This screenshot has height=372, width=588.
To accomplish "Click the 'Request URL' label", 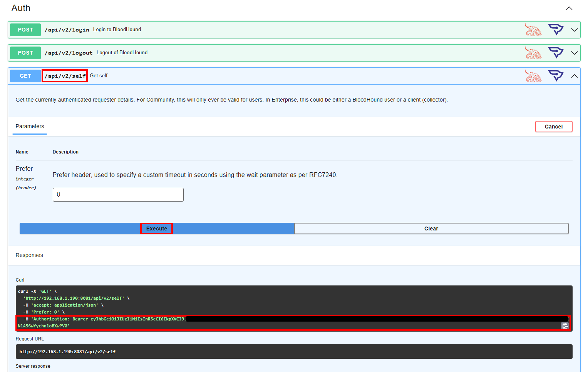I will pos(30,339).
